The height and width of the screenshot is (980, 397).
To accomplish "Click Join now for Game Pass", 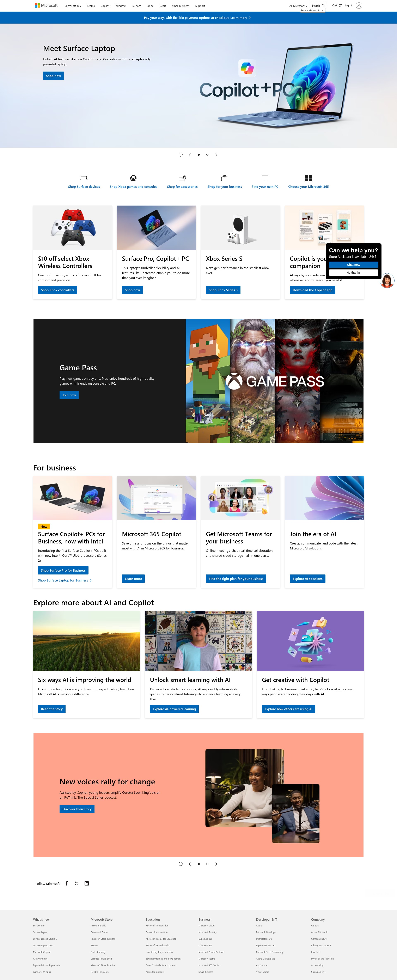I will point(69,395).
